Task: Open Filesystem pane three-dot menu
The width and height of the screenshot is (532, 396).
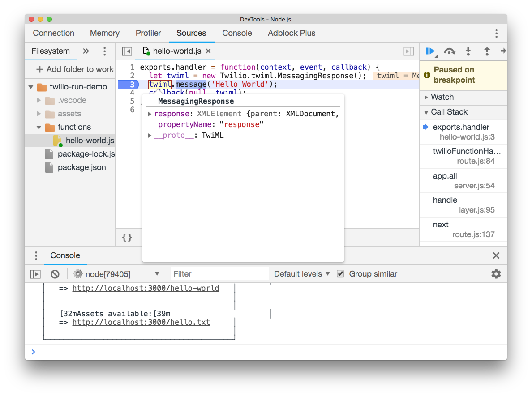Action: [104, 51]
